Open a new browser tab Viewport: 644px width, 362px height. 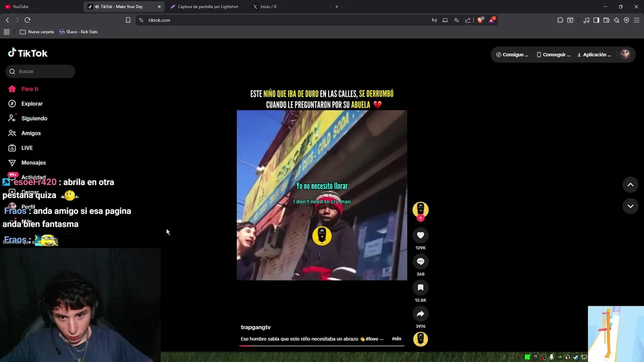337,7
